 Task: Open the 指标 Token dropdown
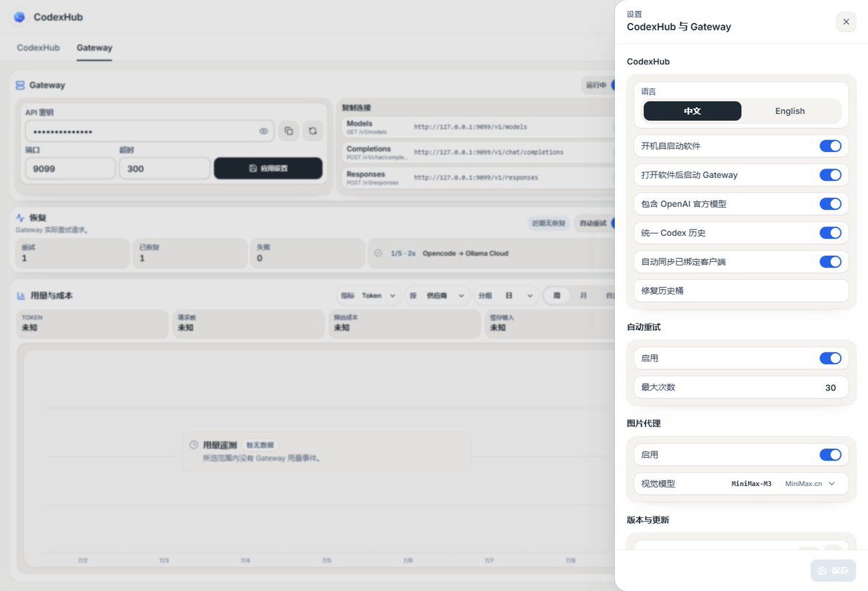[368, 296]
